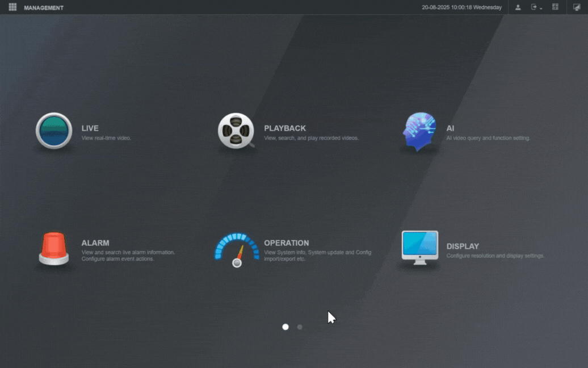Screen dimensions: 588x368
Task: Select the first page indicator dot
Action: click(285, 327)
